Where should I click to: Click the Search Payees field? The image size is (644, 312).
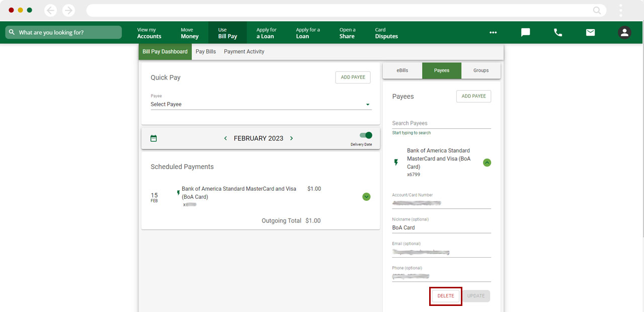coord(442,123)
